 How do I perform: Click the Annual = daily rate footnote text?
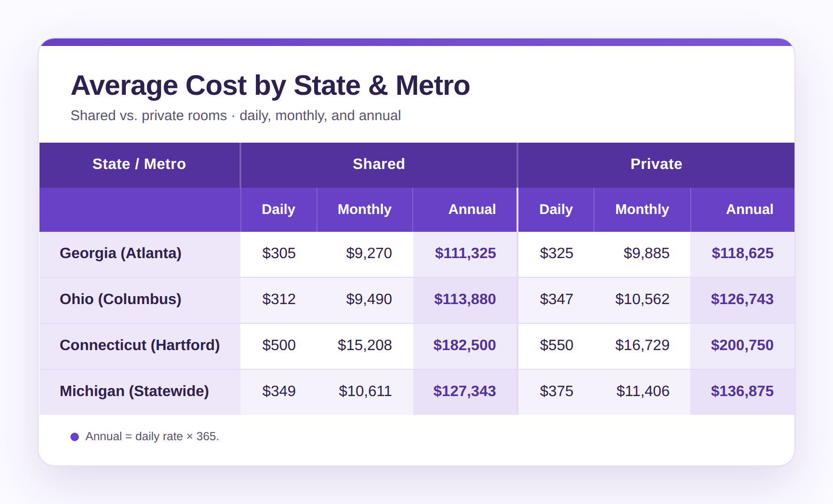[152, 436]
